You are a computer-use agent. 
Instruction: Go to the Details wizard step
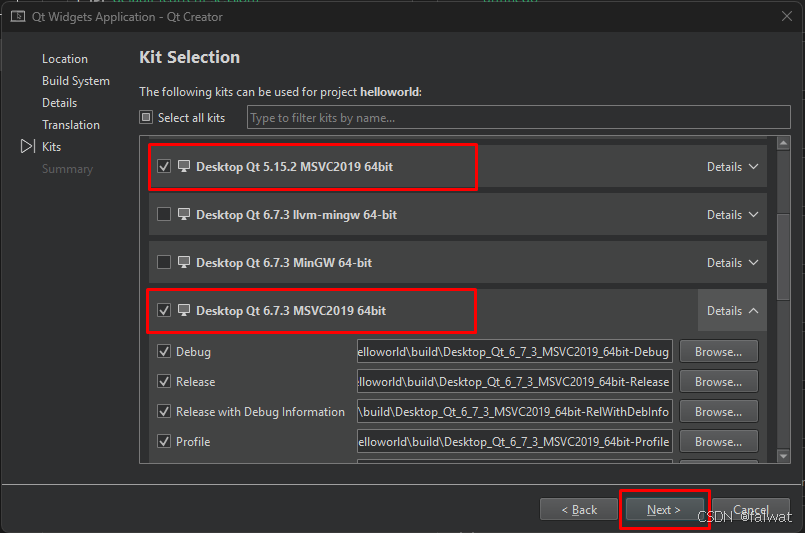point(60,103)
